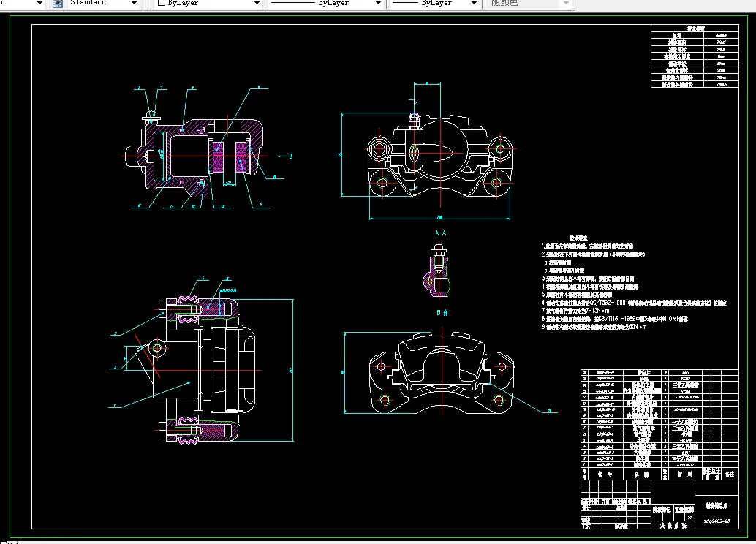Open the ByLayer linetype dropdown
This screenshot has width=756, height=544.
tap(379, 4)
